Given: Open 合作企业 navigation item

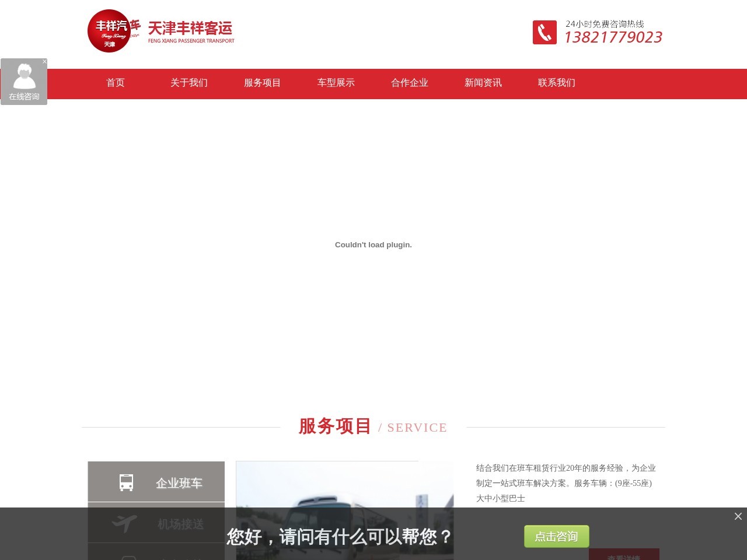Looking at the screenshot, I should coord(410,83).
